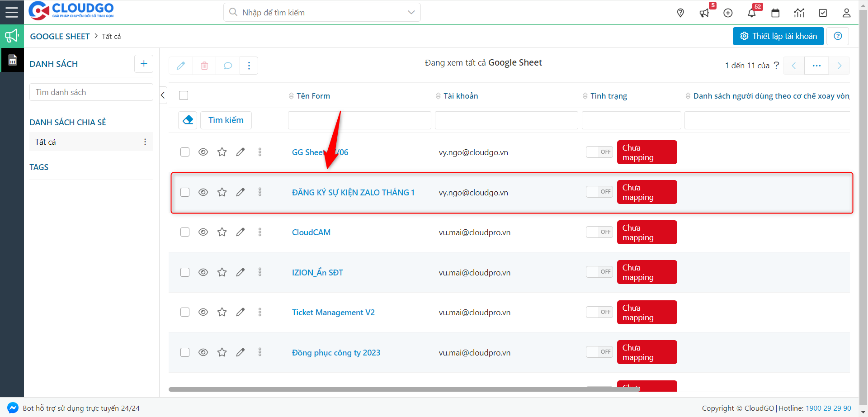Image resolution: width=868 pixels, height=417 pixels.
Task: Click the eraser clear-filter icon
Action: pos(188,120)
